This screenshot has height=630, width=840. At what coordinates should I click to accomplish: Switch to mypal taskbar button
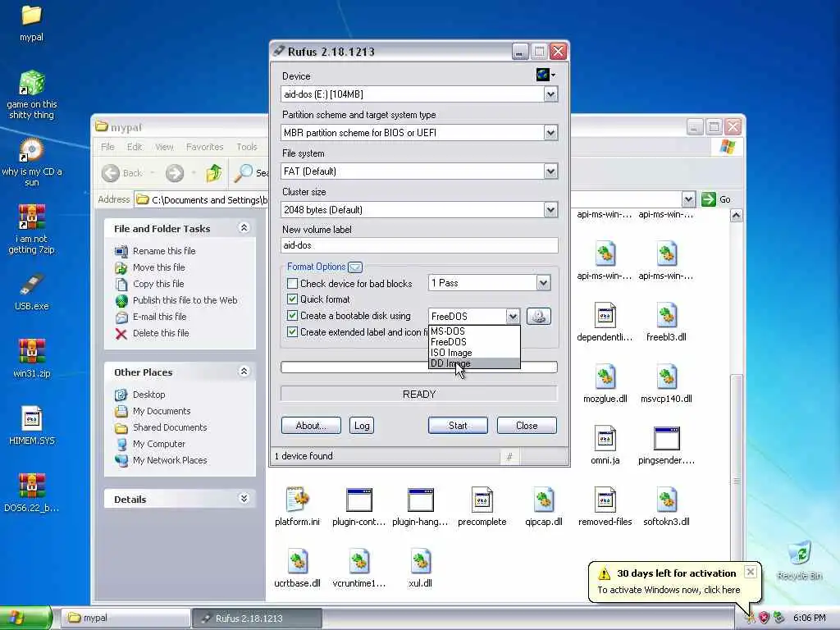click(x=126, y=618)
